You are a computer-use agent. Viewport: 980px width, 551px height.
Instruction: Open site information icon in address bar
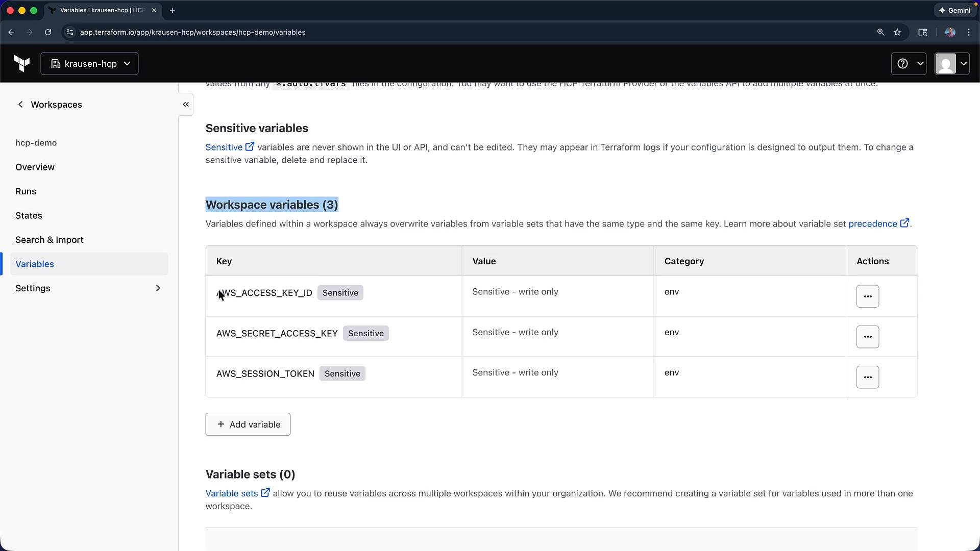click(x=70, y=32)
